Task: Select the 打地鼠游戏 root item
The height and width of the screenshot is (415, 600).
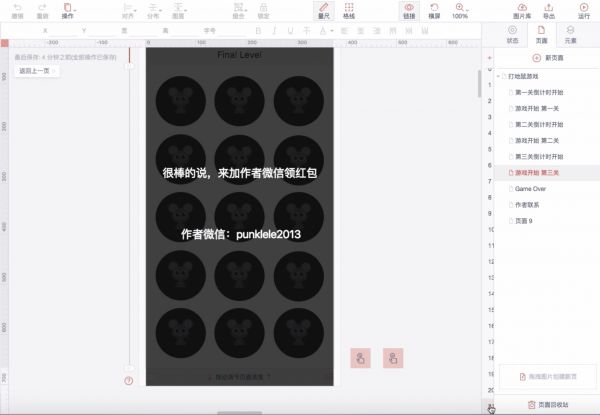Action: 523,76
